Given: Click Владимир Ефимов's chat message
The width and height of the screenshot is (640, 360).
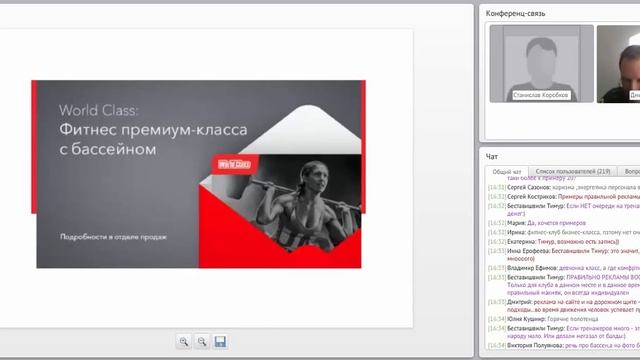Looking at the screenshot, I should 564,268.
